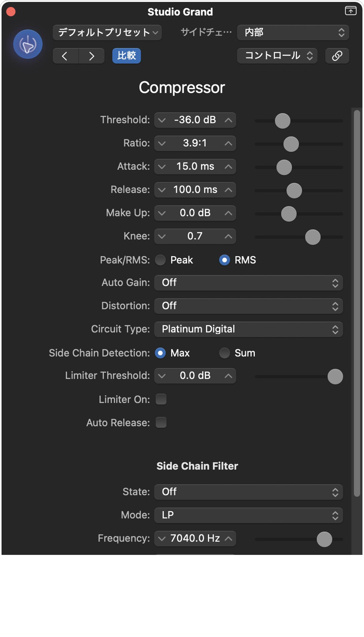Image resolution: width=364 pixels, height=637 pixels.
Task: Decrease Attack with its down chevron
Action: click(162, 167)
